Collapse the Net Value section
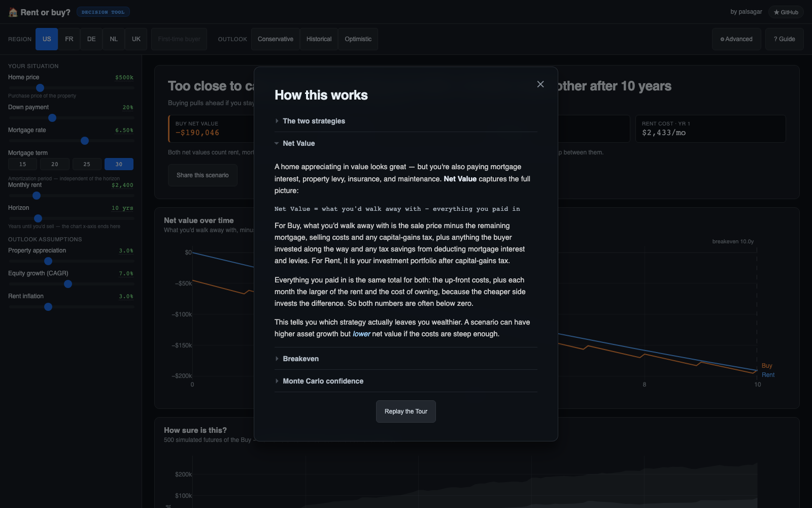This screenshot has height=508, width=812. pyautogui.click(x=406, y=143)
